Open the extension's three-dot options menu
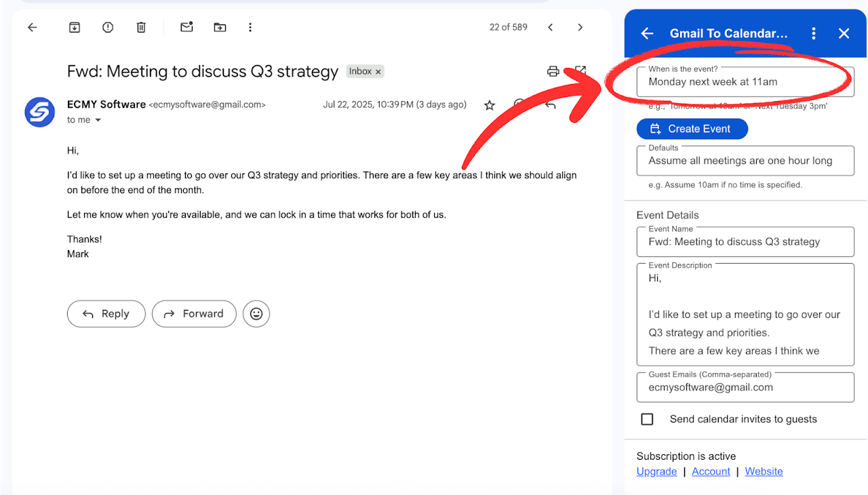Image resolution: width=868 pixels, height=495 pixels. point(813,33)
